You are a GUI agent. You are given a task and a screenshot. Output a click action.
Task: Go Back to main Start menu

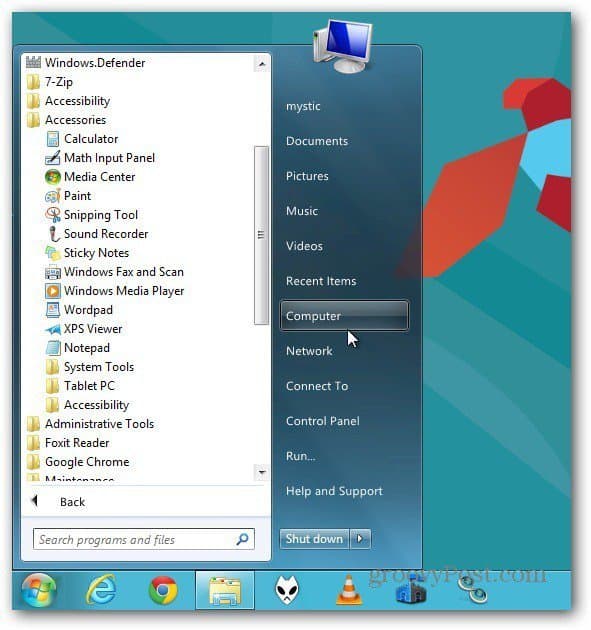[59, 502]
